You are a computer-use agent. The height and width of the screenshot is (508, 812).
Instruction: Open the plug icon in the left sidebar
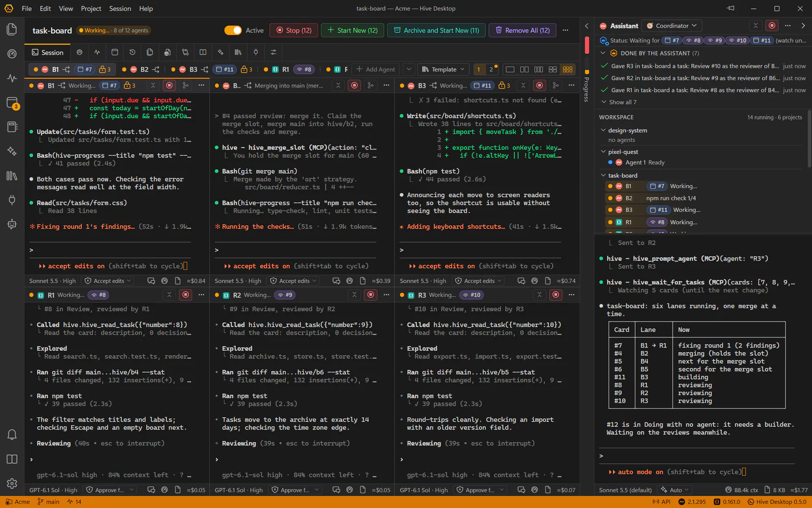(12, 200)
